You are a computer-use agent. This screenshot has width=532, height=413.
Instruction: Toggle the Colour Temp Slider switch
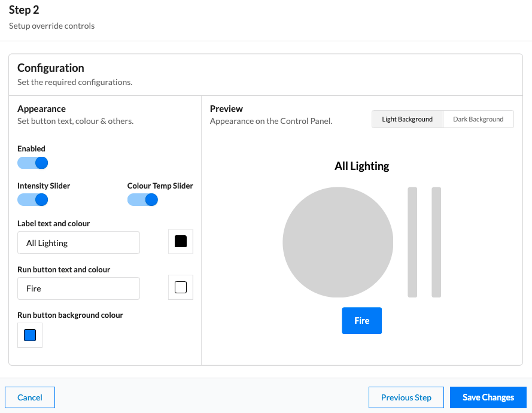142,199
